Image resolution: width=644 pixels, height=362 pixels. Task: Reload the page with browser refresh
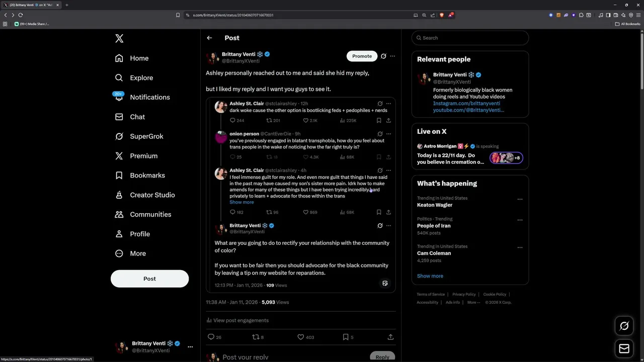pyautogui.click(x=21, y=15)
